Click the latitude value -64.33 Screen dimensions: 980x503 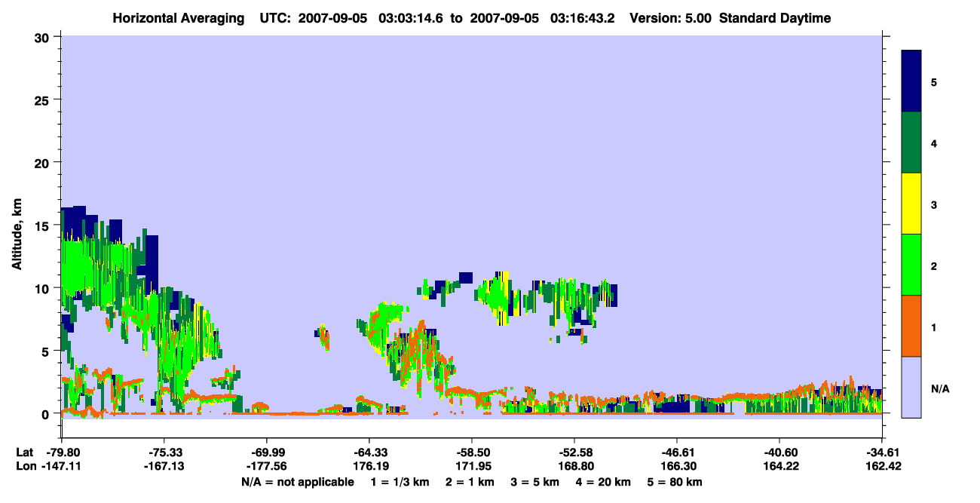click(x=369, y=452)
